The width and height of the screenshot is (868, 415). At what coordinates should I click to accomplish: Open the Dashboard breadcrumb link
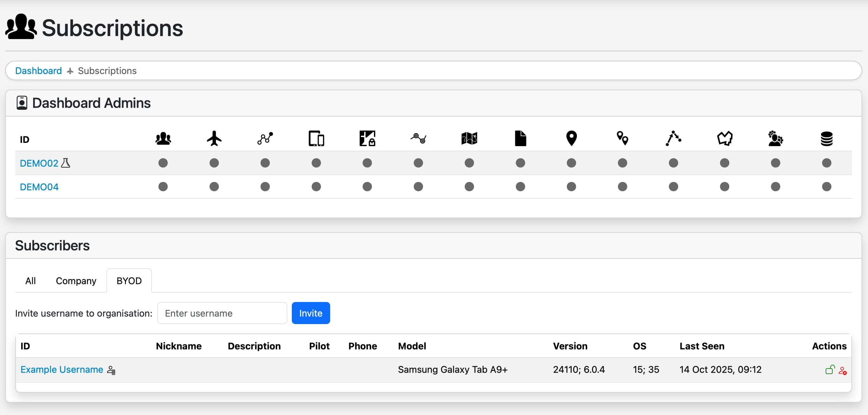click(x=38, y=71)
